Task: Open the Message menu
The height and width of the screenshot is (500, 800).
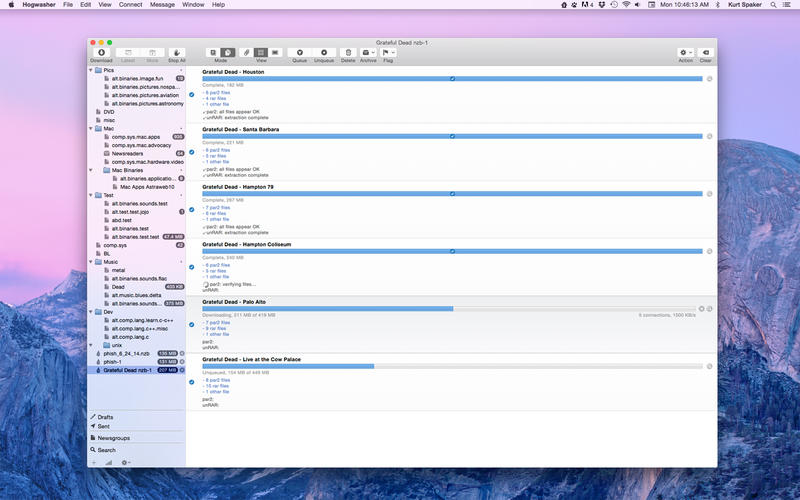Action: (161, 5)
